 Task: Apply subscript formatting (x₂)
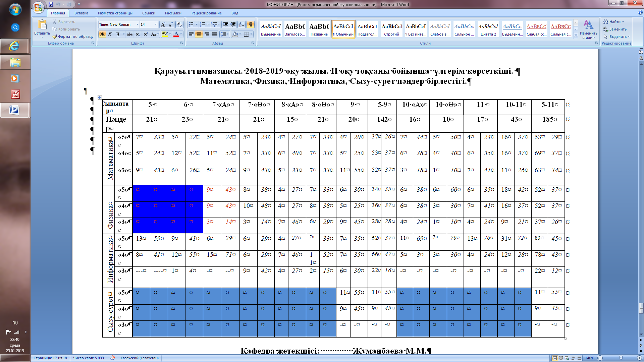click(x=138, y=34)
